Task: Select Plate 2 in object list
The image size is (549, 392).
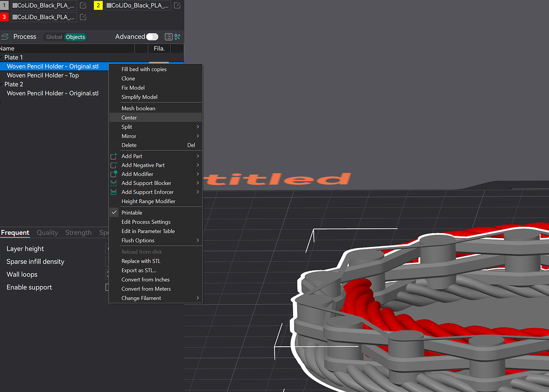Action: [14, 84]
